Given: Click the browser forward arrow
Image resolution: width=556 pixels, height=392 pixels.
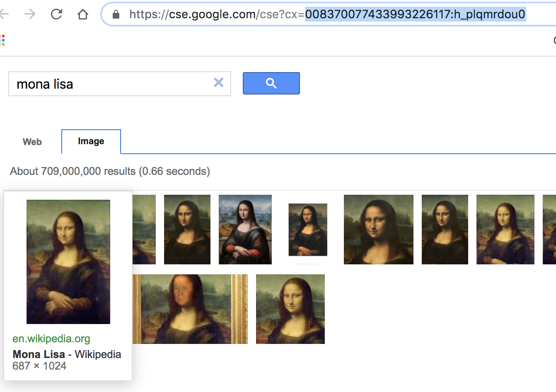Looking at the screenshot, I should click(x=30, y=14).
